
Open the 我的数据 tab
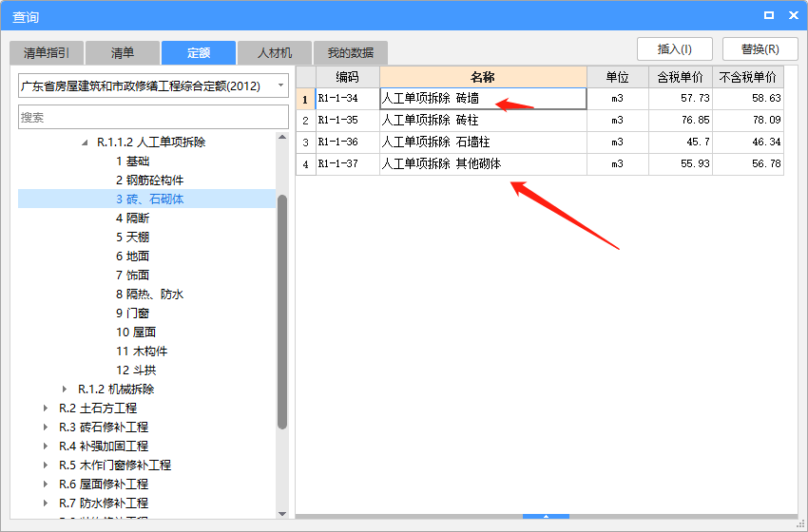[351, 52]
